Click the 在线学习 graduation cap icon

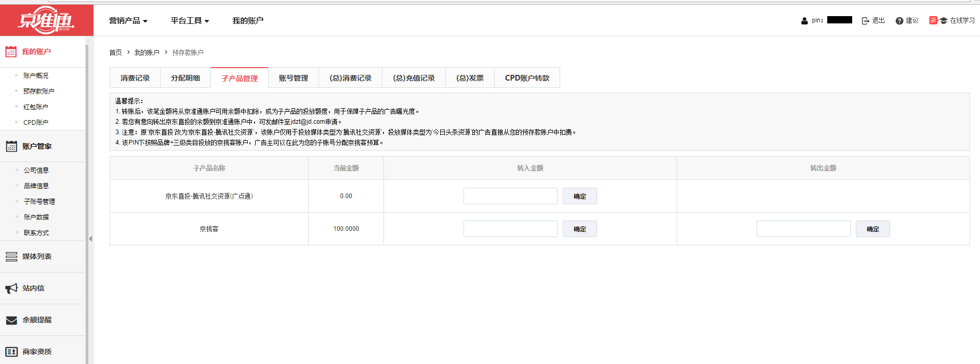(x=944, y=21)
